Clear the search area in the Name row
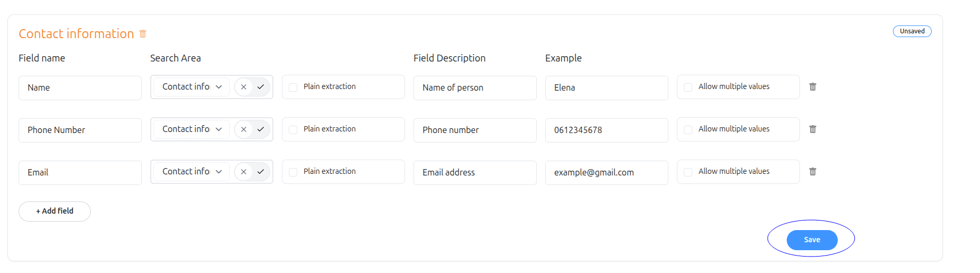The width and height of the screenshot is (980, 273). coord(244,87)
